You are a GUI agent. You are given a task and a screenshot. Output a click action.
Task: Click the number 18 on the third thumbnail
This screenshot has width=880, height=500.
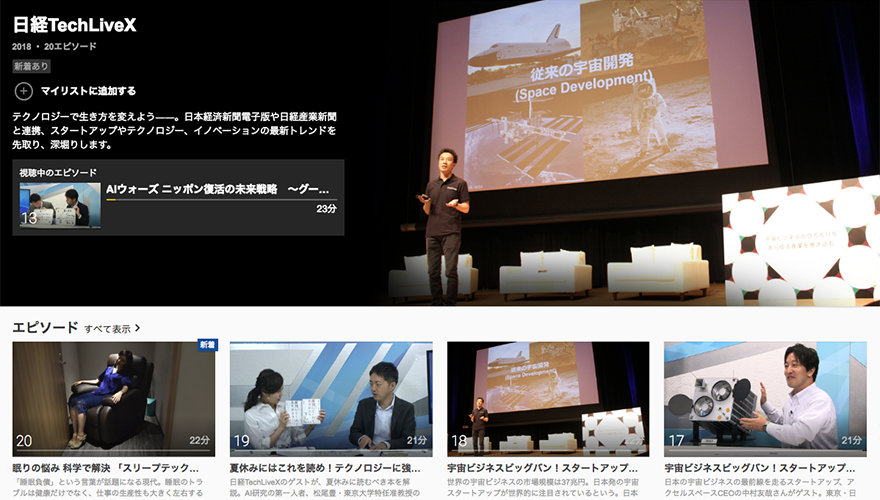click(x=459, y=441)
